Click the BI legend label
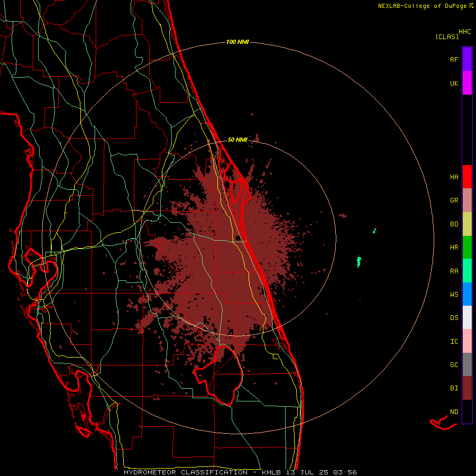Image resolution: width=476 pixels, height=476 pixels. tap(454, 388)
